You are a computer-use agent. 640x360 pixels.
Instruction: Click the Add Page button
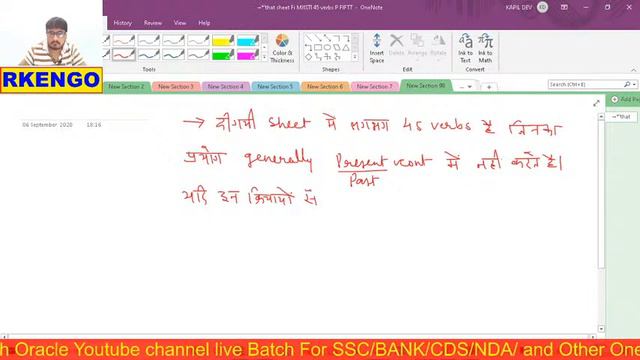pos(624,100)
